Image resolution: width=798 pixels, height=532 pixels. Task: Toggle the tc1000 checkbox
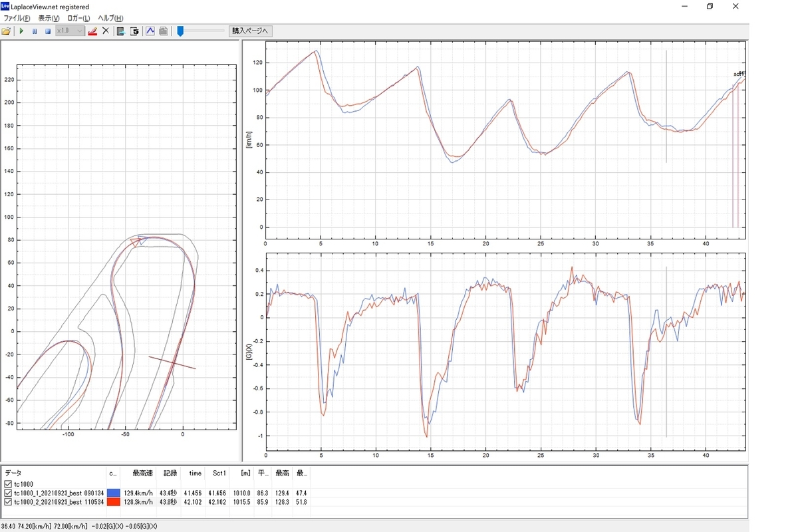8,484
